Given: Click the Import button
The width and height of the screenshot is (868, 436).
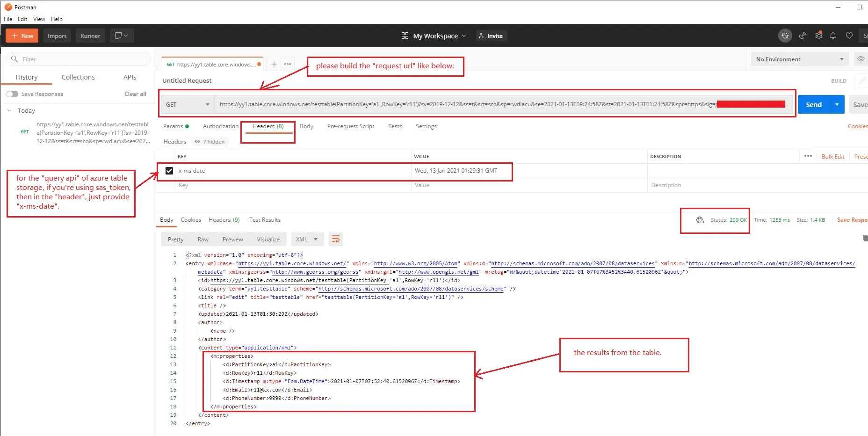Looking at the screenshot, I should 57,36.
